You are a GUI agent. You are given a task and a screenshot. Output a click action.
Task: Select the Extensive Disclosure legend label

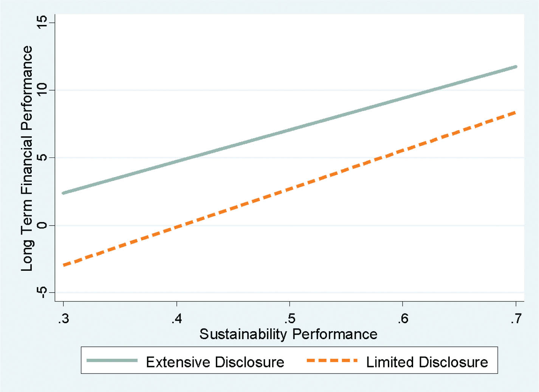click(x=215, y=362)
